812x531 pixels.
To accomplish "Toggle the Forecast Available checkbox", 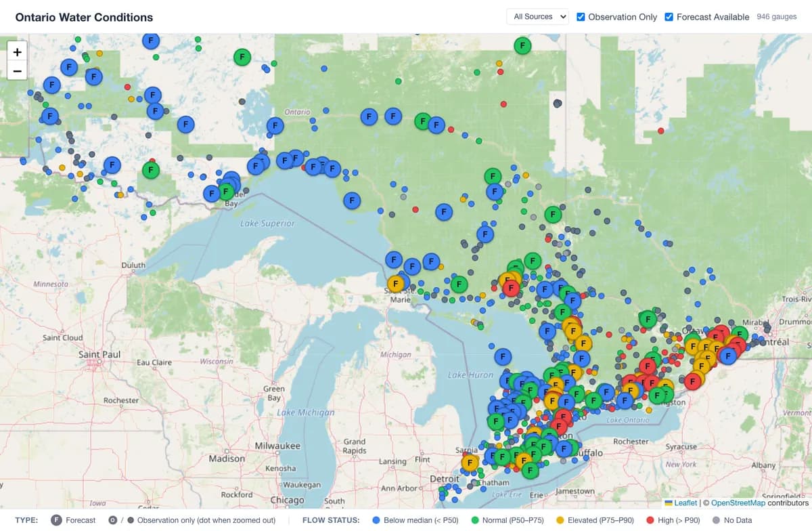I will [669, 17].
